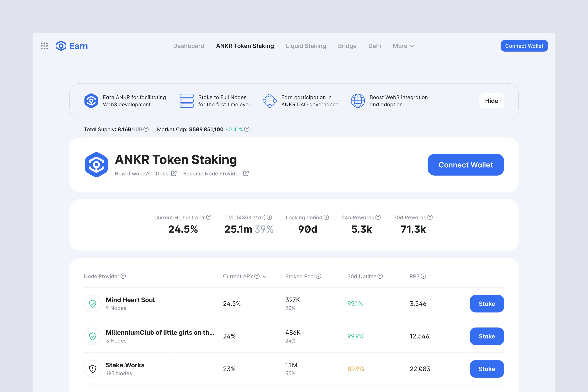Show Current APY column help icon
The width and height of the screenshot is (588, 392).
click(257, 276)
